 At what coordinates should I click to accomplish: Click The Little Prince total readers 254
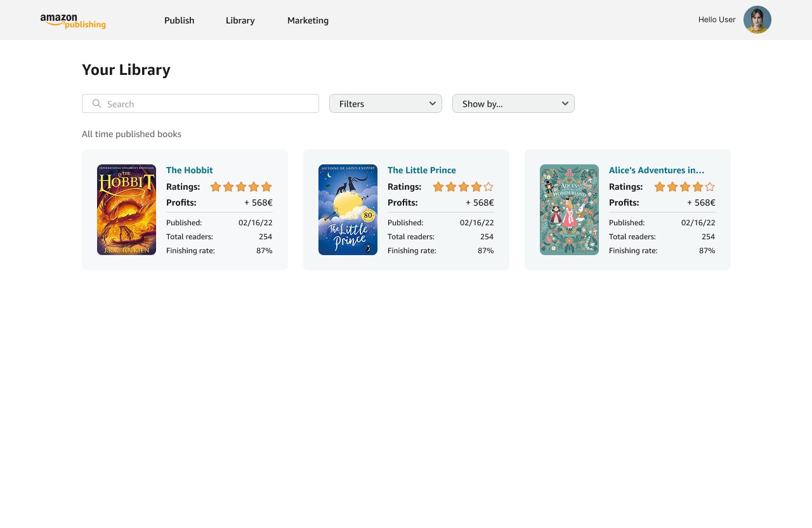pyautogui.click(x=487, y=237)
